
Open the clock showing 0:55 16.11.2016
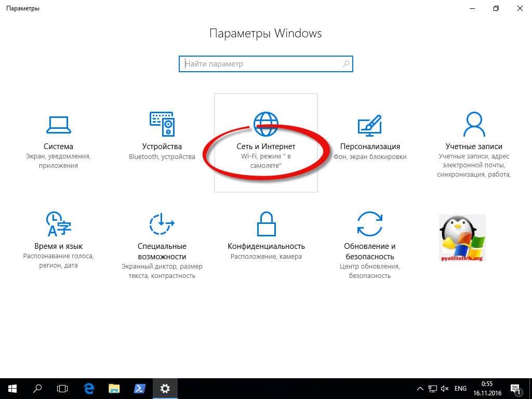click(487, 389)
